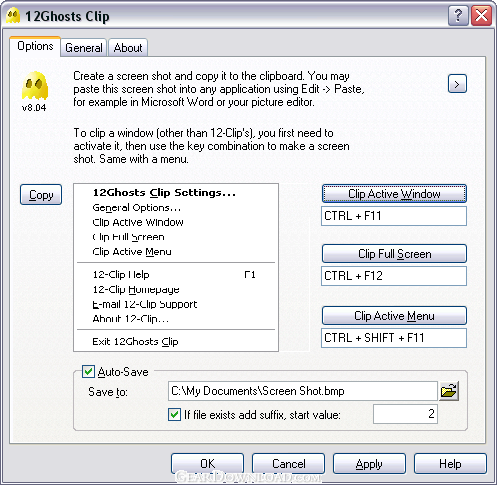Click the yellow ghost logo above v8.04
This screenshot has height=485, width=497.
(x=35, y=86)
